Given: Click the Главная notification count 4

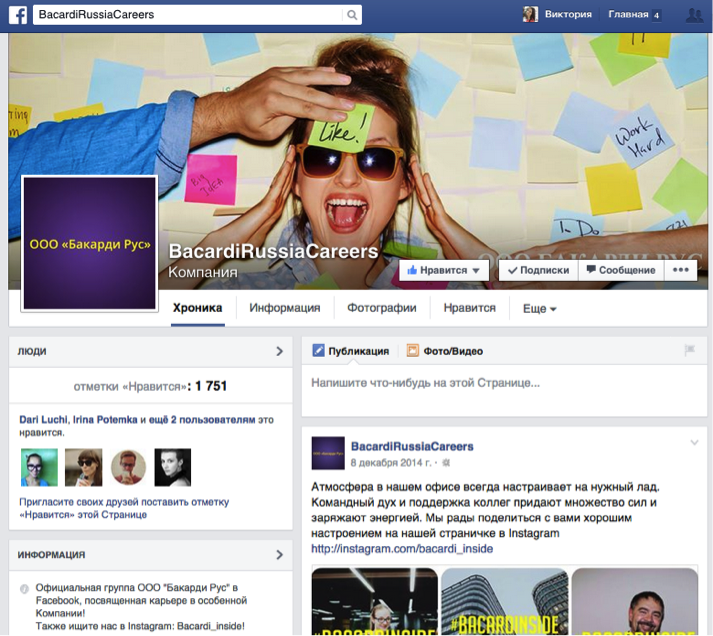Looking at the screenshot, I should click(657, 15).
